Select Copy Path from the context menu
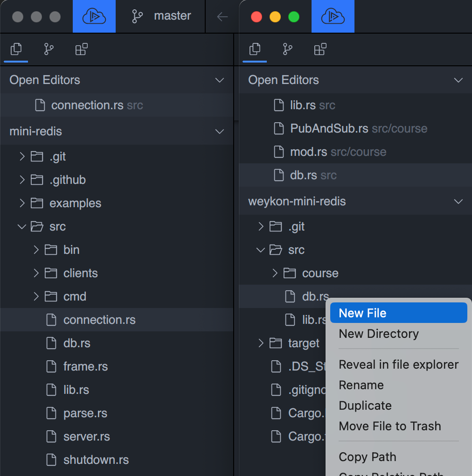This screenshot has height=476, width=472. (368, 457)
